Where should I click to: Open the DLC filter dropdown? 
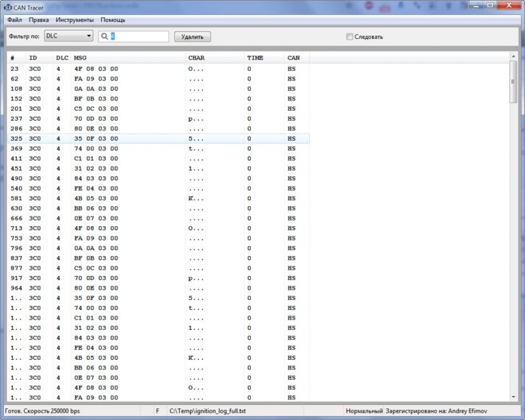[68, 36]
